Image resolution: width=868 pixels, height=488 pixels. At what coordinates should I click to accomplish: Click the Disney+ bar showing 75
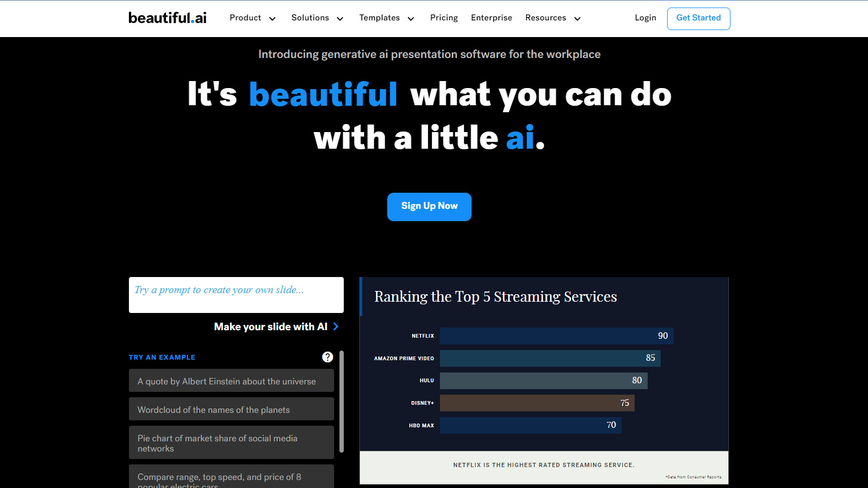pos(537,403)
